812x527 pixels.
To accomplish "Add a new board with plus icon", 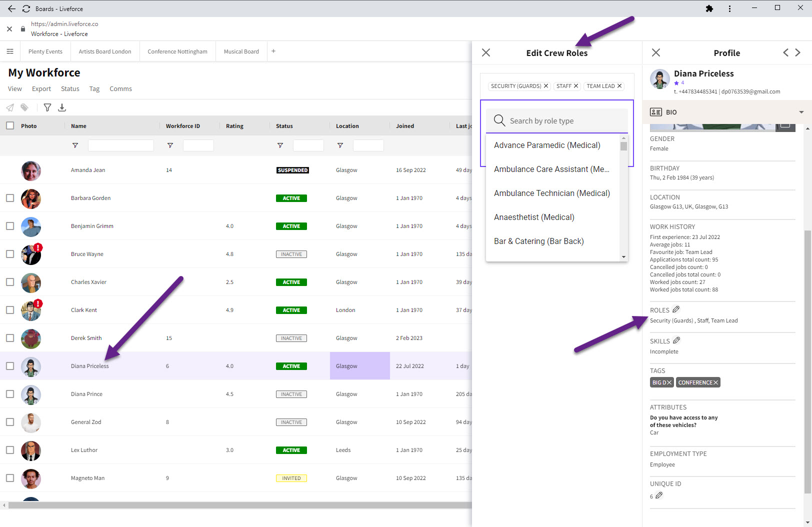I will tap(273, 51).
